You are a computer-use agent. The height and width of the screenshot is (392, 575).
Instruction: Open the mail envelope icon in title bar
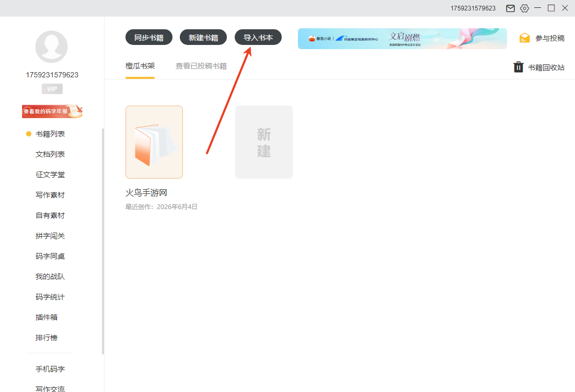click(510, 8)
